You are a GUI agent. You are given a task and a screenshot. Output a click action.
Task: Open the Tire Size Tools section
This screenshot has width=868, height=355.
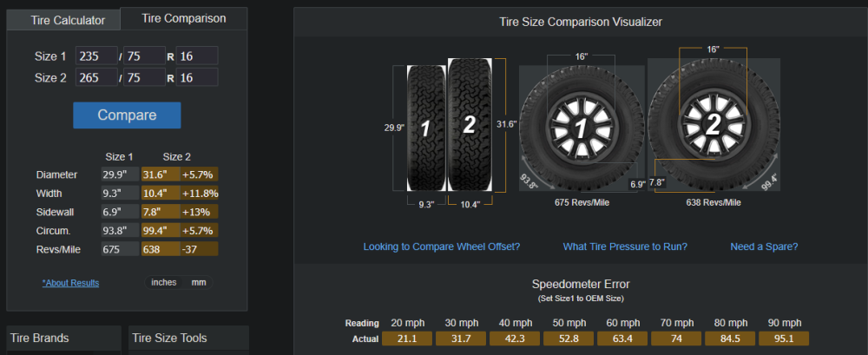188,338
